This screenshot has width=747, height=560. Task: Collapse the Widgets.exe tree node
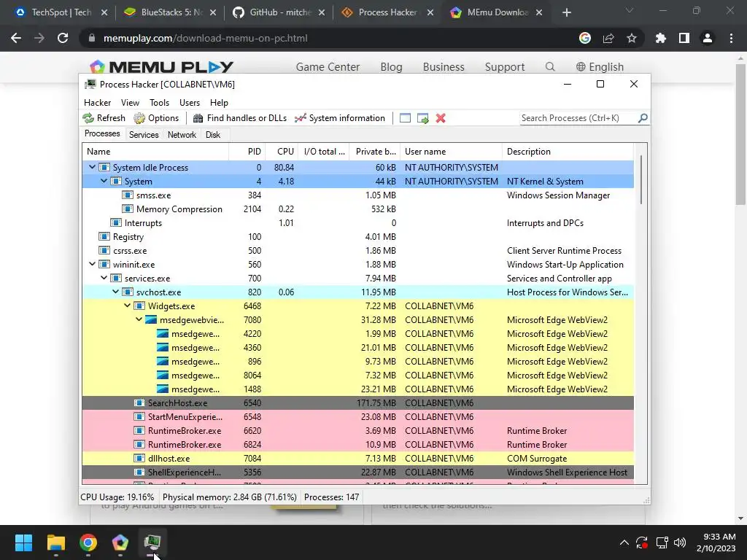(x=127, y=306)
